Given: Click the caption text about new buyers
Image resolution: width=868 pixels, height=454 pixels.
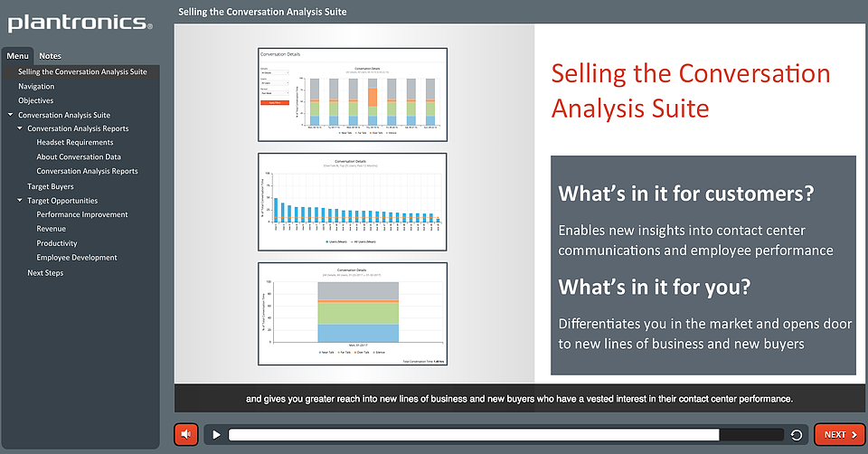Looking at the screenshot, I should (x=519, y=399).
